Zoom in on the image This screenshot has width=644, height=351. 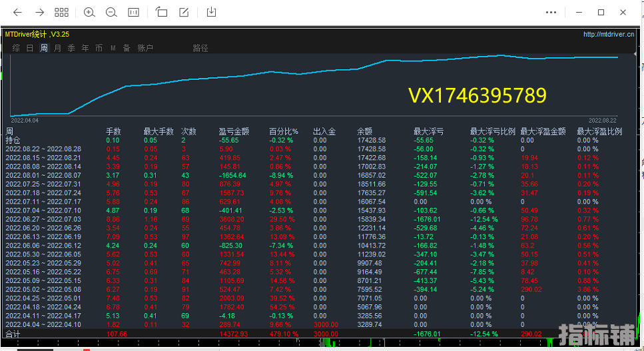click(90, 12)
